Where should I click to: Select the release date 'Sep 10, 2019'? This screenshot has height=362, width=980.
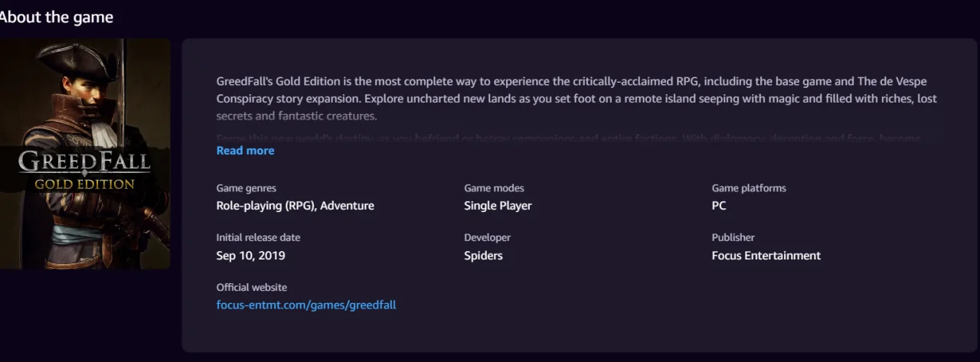tap(251, 256)
